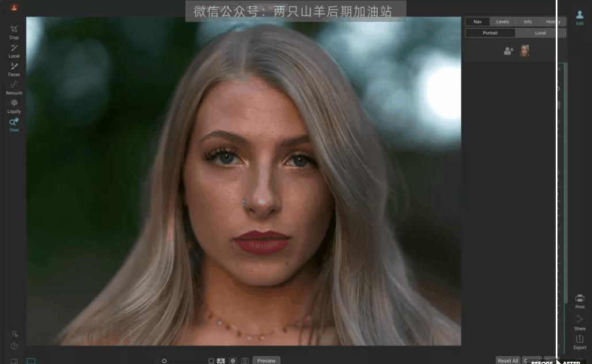Viewport: 592px width, 364px height.
Task: Click the zoom slider handle in bottom bar
Action: click(x=164, y=361)
